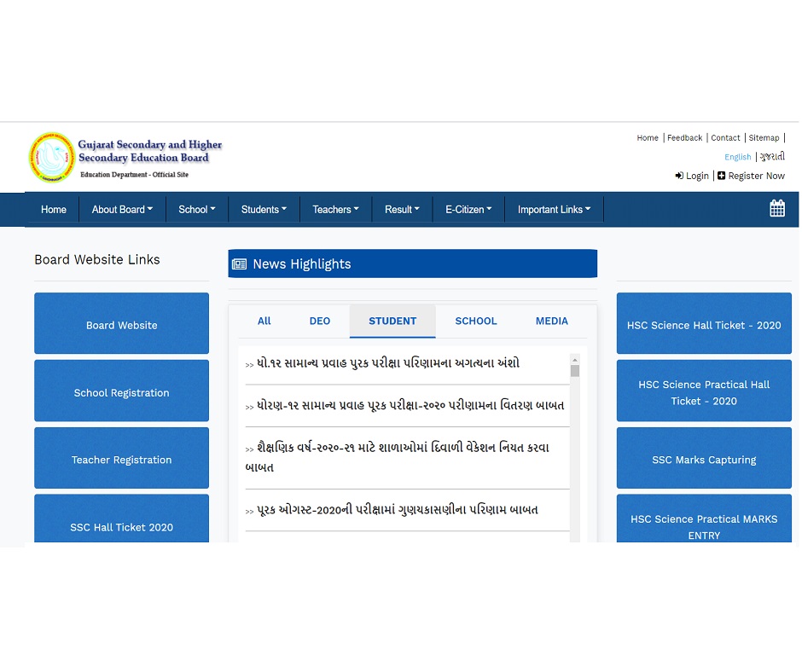Viewport: 802px width, 672px height.
Task: Open the Students dropdown menu
Action: click(x=264, y=210)
